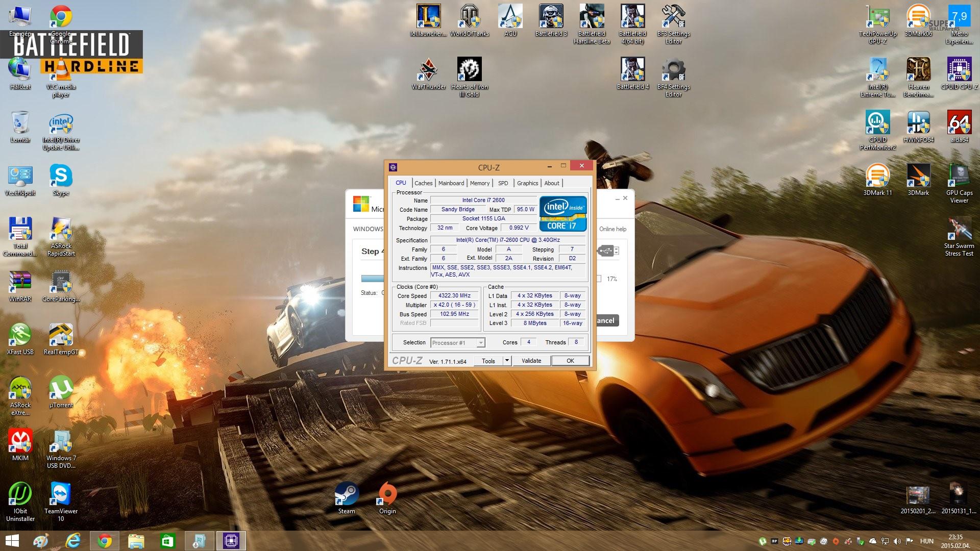
Task: Click the Validate button in CPU-Z
Action: point(531,361)
